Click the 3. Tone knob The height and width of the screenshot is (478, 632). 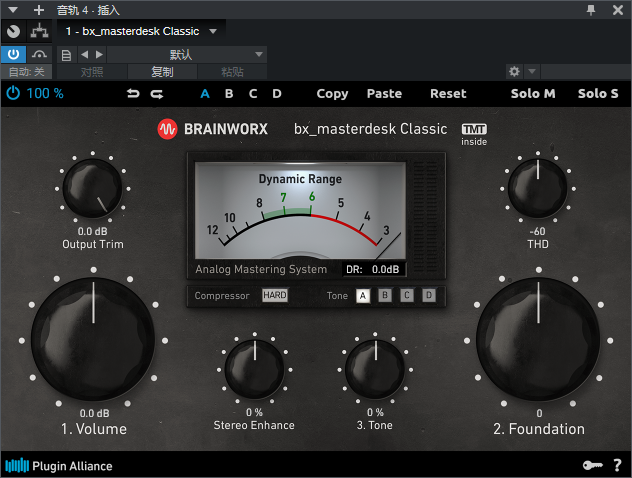[375, 369]
